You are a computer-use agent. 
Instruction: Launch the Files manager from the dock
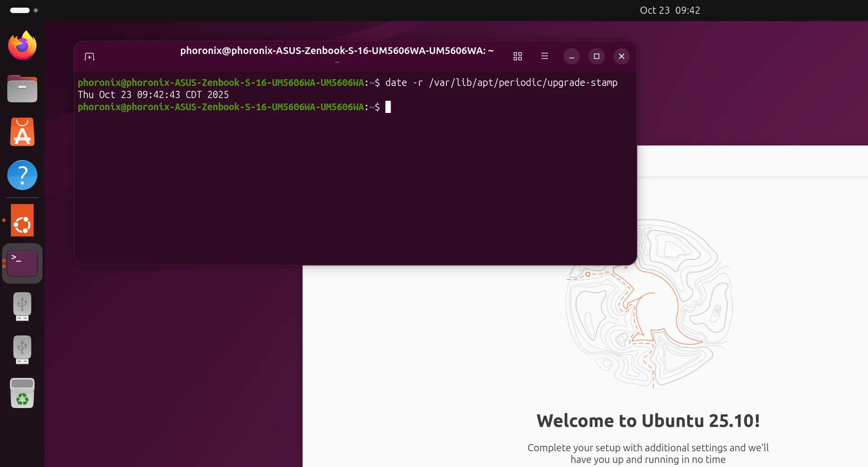(x=22, y=89)
